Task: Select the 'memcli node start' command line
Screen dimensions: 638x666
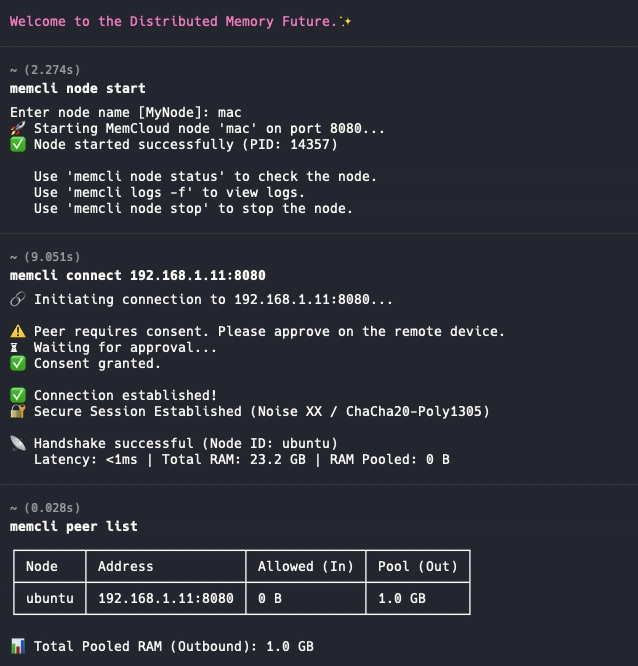Action: coord(77,89)
